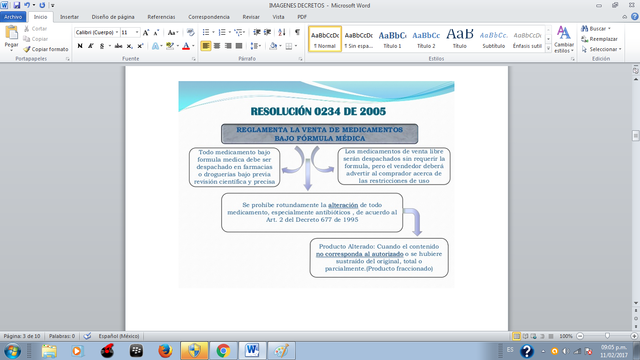This screenshot has width=640, height=360.
Task: Switch to the Correspondencia tab
Action: [209, 17]
